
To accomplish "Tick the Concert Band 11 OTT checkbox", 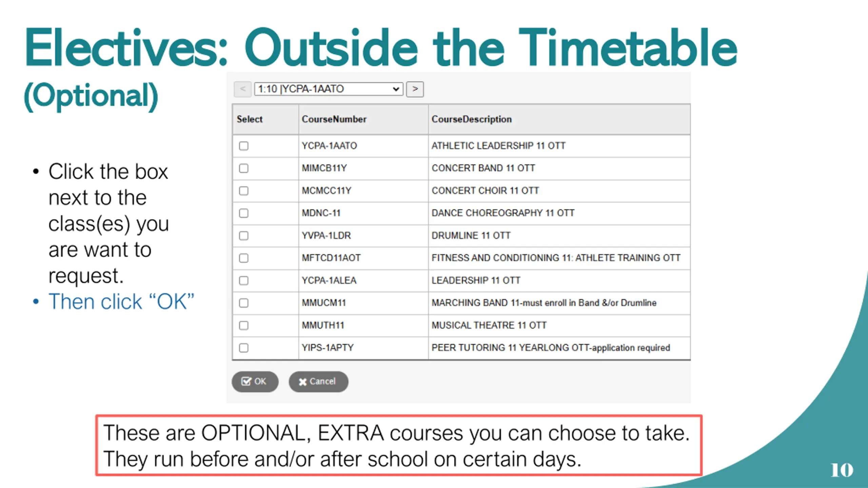I will coord(243,168).
